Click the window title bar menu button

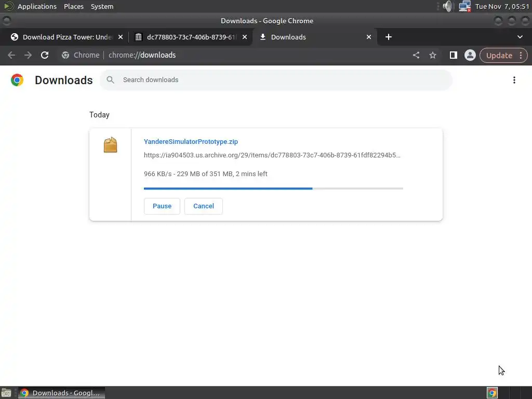pos(6,21)
